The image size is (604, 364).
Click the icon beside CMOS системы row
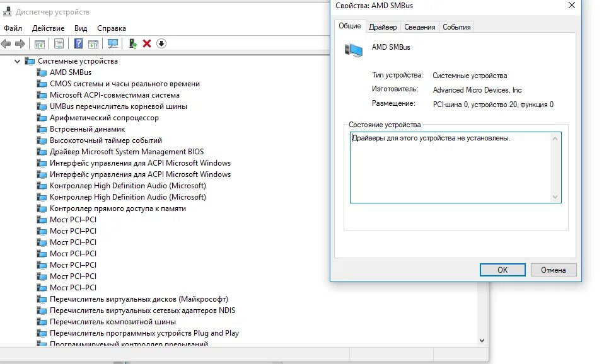tap(42, 84)
